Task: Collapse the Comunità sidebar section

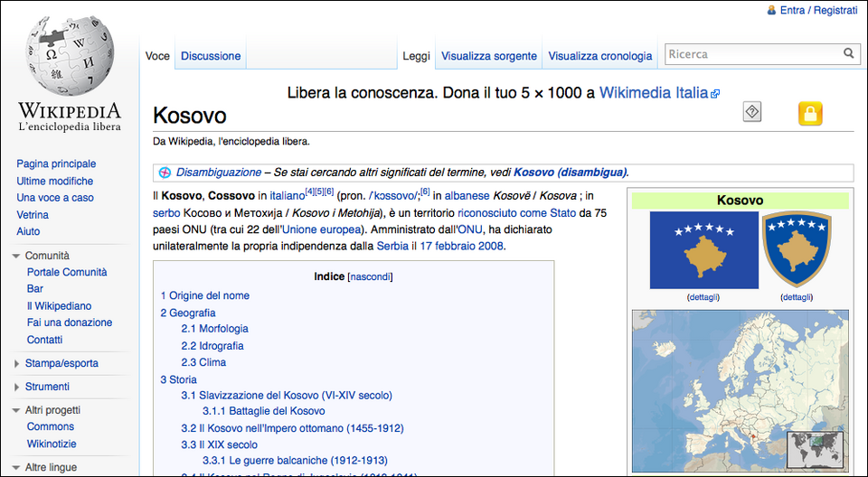Action: pos(16,256)
